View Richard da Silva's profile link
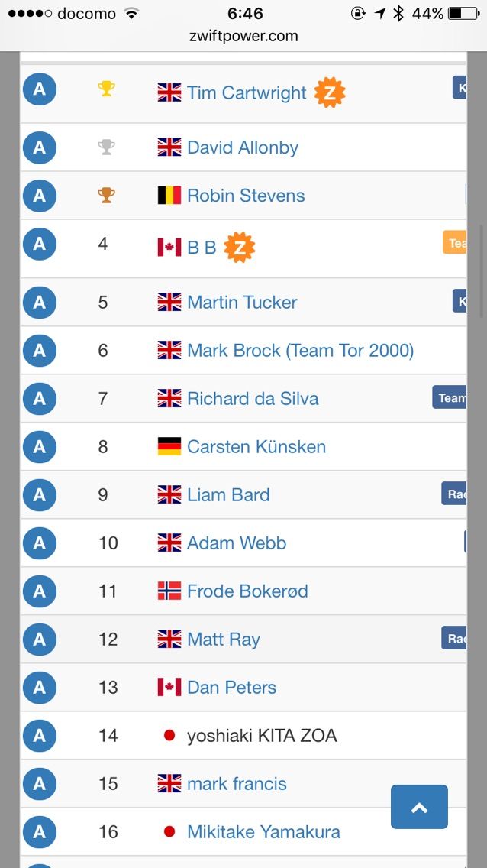The height and width of the screenshot is (868, 487). pos(253,398)
